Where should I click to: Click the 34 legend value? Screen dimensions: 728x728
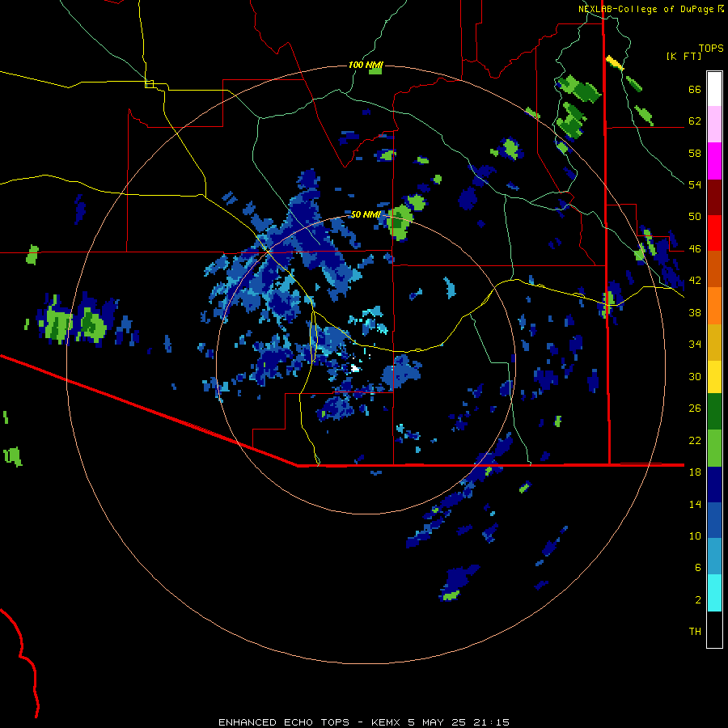[695, 344]
